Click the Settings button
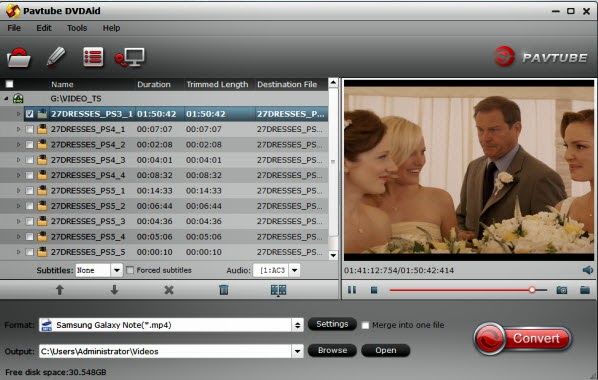Image resolution: width=598 pixels, height=380 pixels. (332, 324)
